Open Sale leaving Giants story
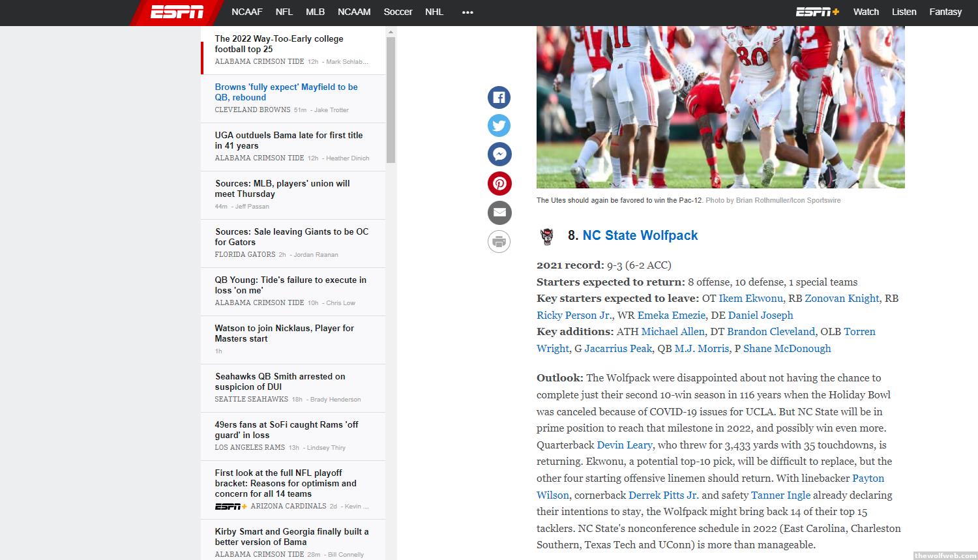 pyautogui.click(x=291, y=237)
